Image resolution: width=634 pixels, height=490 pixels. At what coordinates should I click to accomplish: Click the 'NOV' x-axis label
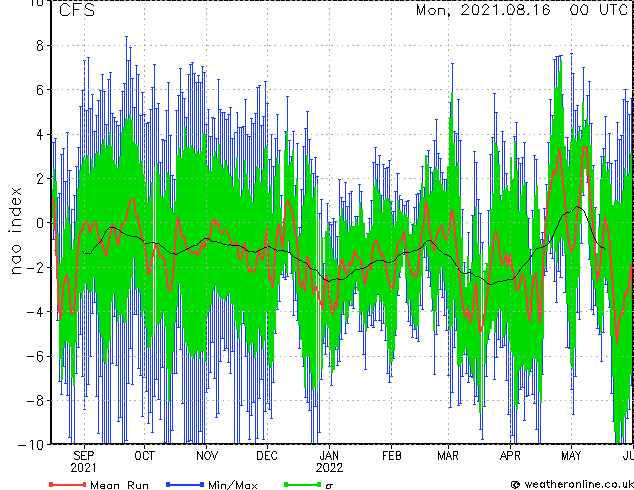(207, 456)
